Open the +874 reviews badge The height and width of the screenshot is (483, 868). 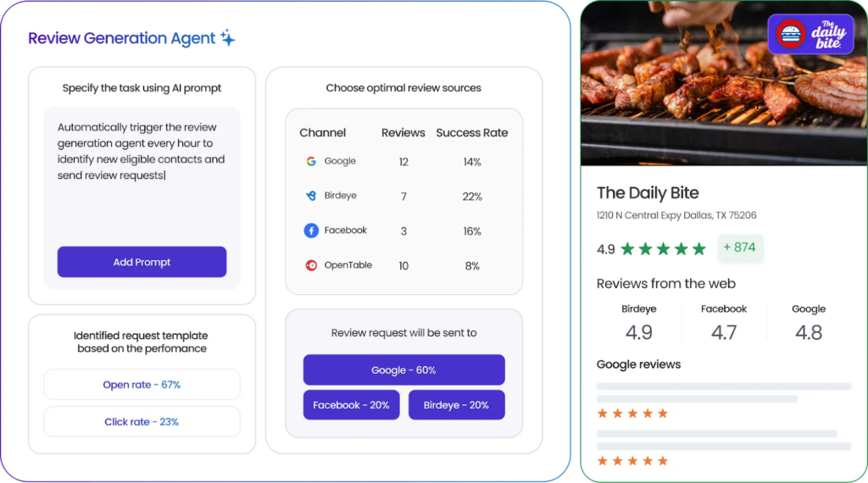click(740, 247)
